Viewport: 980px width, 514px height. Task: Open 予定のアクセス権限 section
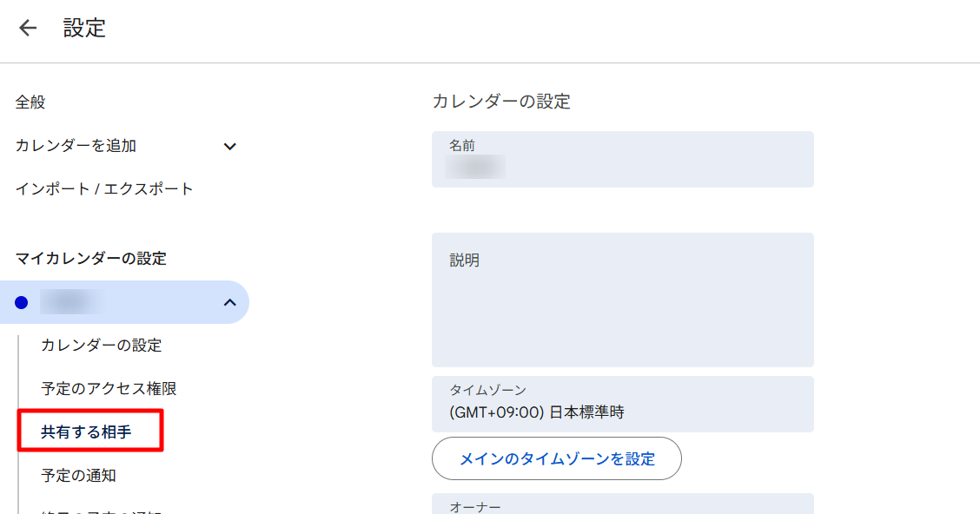coord(109,389)
